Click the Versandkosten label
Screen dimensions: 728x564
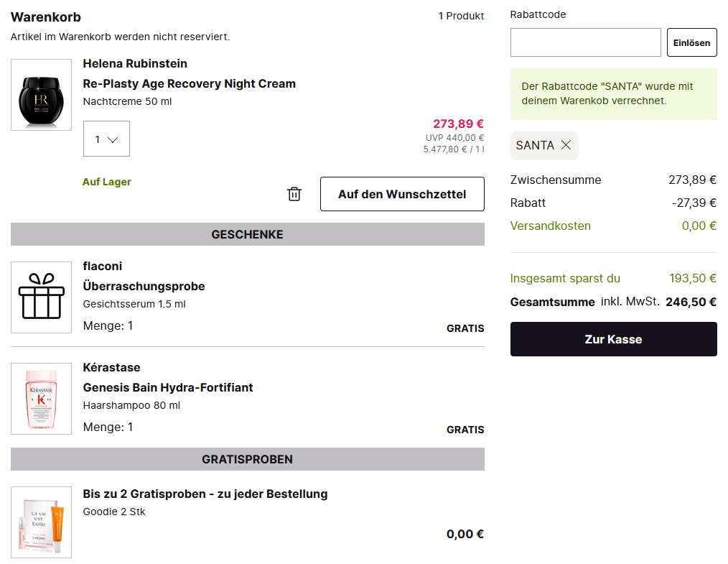(x=550, y=226)
